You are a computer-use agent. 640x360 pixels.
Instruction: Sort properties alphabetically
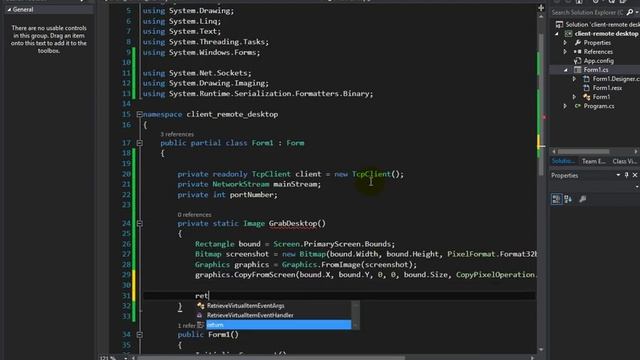[568, 199]
